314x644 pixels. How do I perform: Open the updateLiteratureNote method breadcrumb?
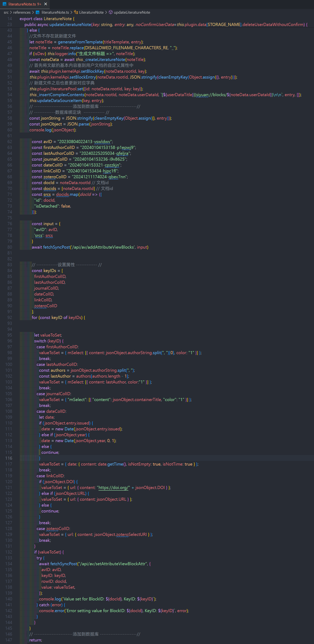pos(132,12)
